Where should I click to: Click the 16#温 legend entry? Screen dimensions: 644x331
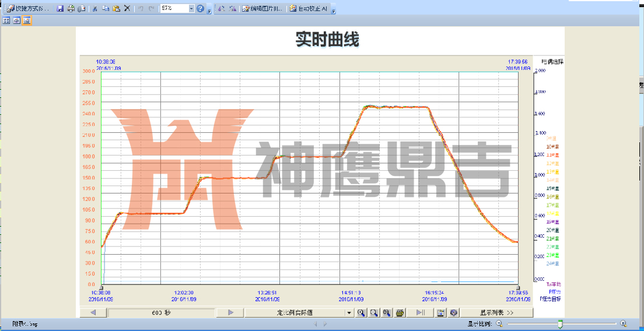coord(552,197)
